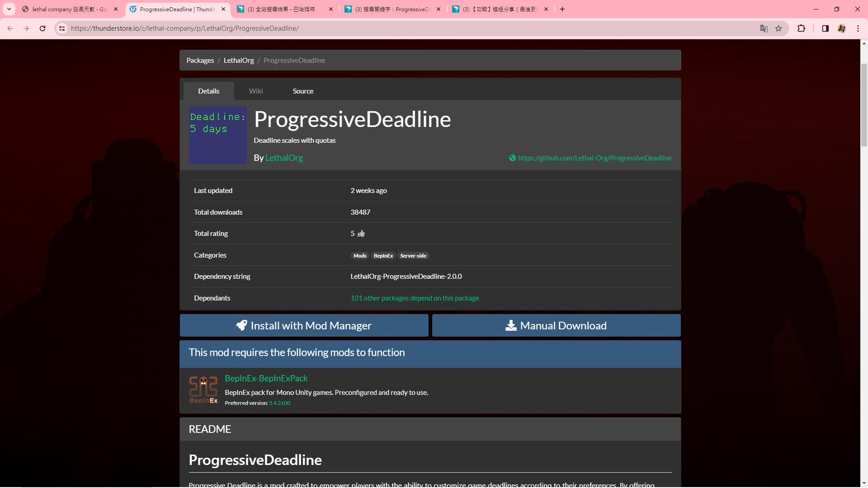868x488 pixels.
Task: Click the BepInEx pack logo thumbnail
Action: 203,390
